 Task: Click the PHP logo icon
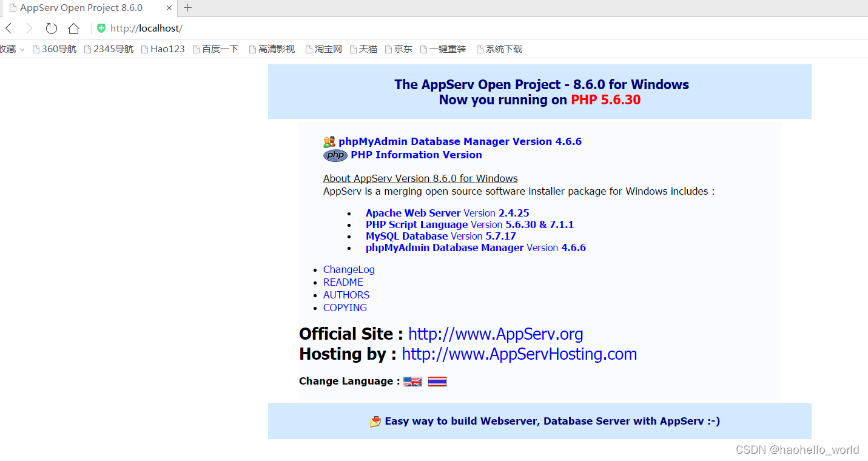[335, 155]
